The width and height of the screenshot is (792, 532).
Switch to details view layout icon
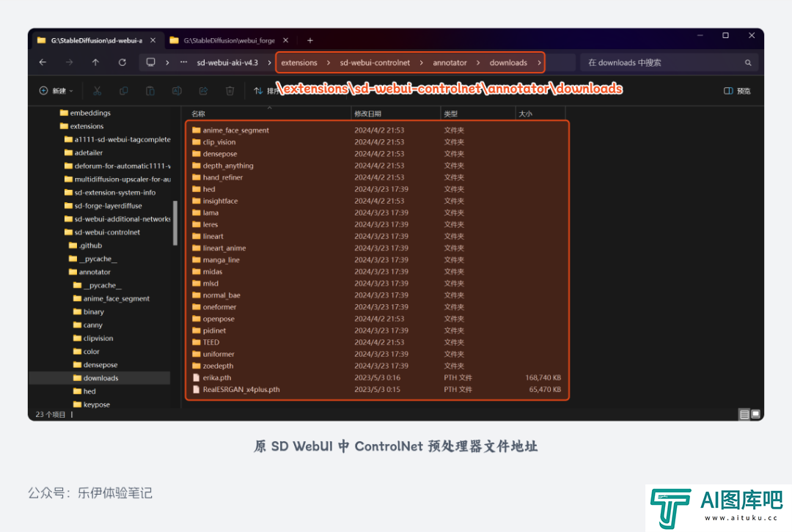744,415
